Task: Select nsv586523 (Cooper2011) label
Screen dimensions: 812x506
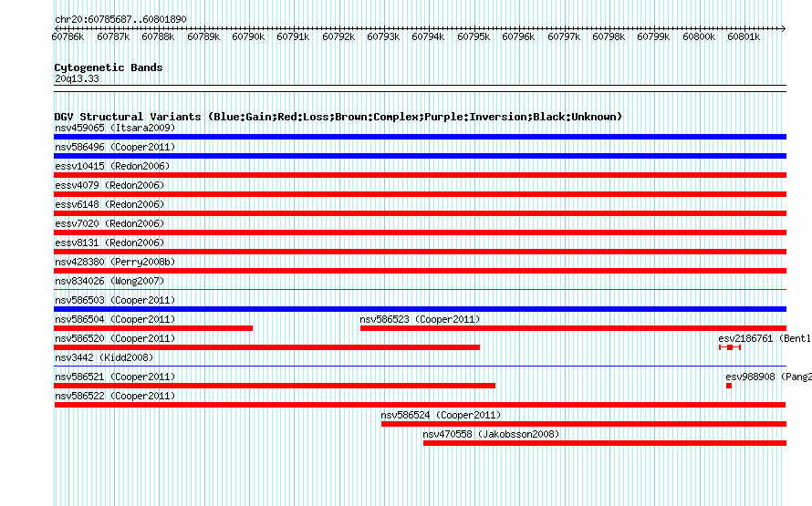Action: [420, 319]
